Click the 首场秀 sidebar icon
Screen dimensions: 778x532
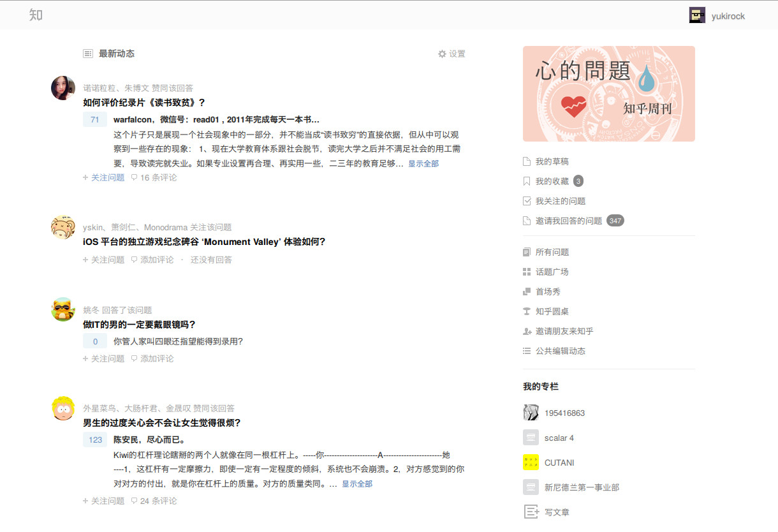click(x=529, y=291)
